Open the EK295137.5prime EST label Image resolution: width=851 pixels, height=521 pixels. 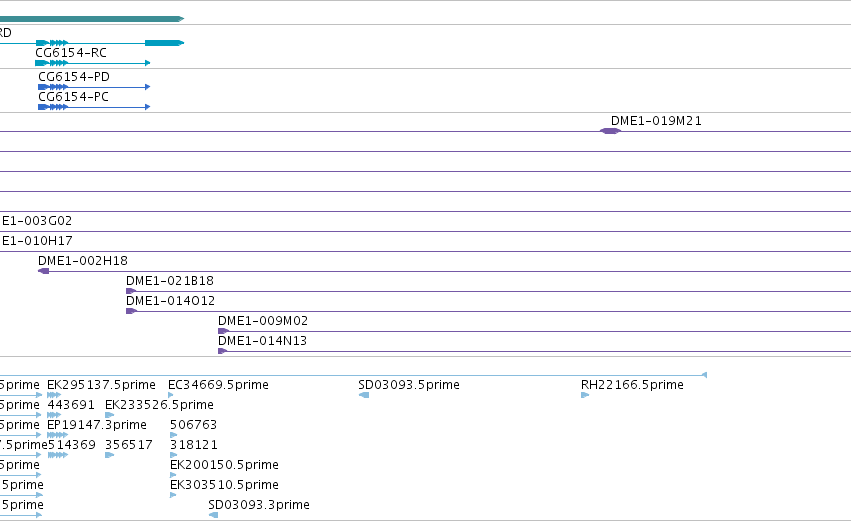(101, 385)
